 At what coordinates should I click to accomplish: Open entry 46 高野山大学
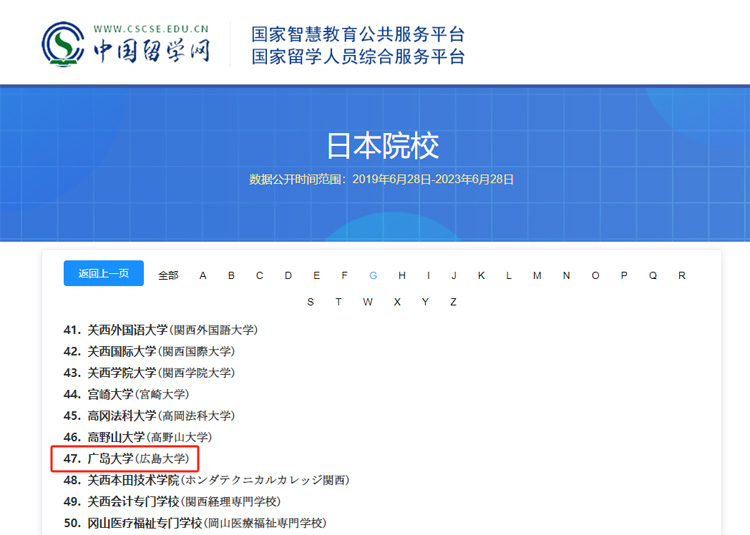tap(138, 437)
